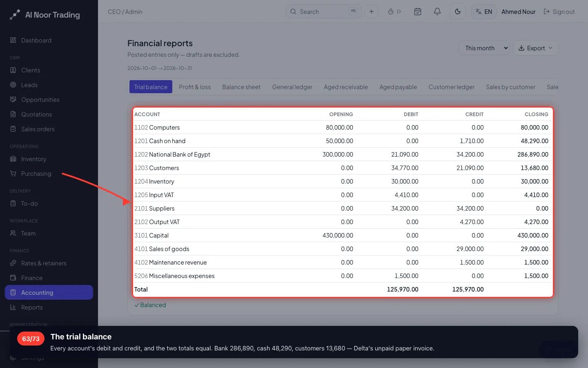
Task: Click the Balanced status indicator
Action: click(x=150, y=305)
